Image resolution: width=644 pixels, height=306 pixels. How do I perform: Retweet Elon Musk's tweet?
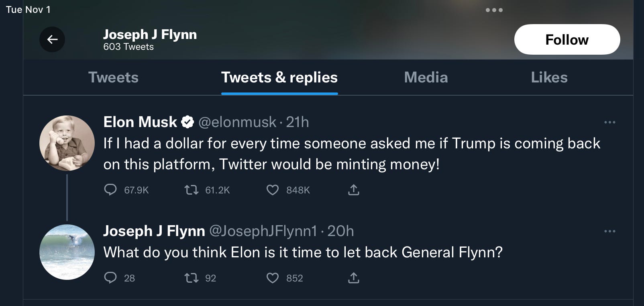click(x=192, y=189)
